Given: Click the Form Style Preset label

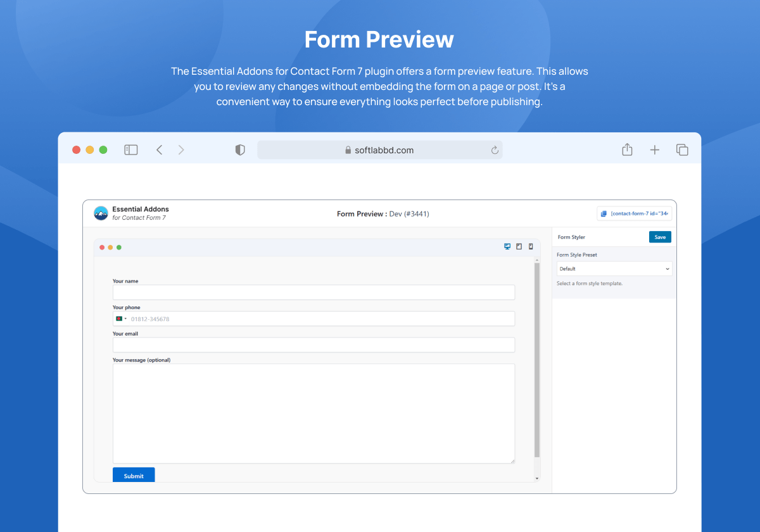Looking at the screenshot, I should pos(577,255).
